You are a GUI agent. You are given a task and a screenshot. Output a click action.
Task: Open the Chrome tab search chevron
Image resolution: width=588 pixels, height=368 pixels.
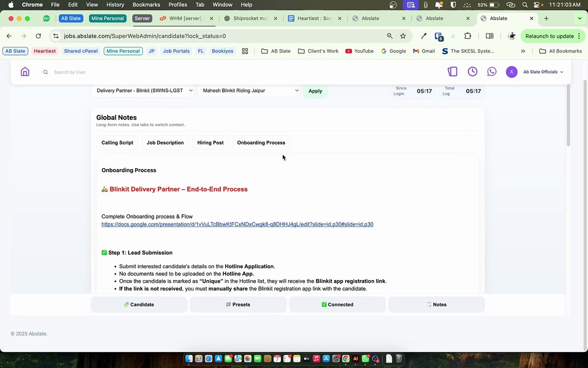coord(579,18)
